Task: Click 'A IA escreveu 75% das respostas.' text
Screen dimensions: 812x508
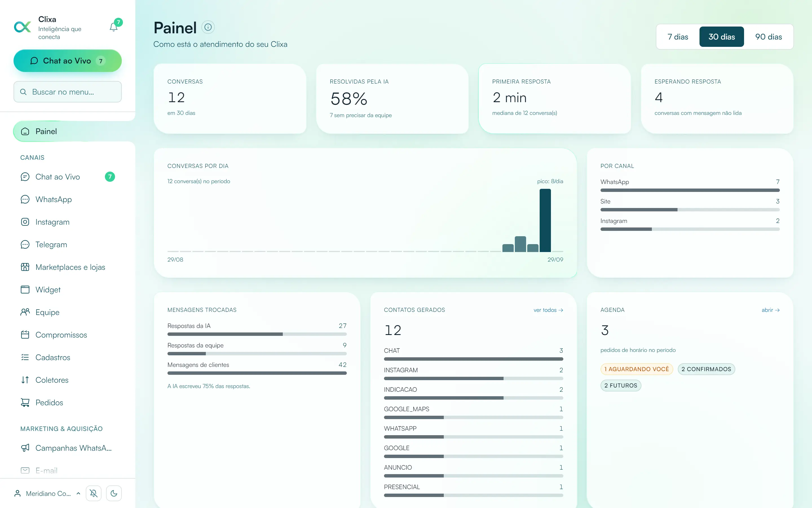Action: tap(209, 386)
